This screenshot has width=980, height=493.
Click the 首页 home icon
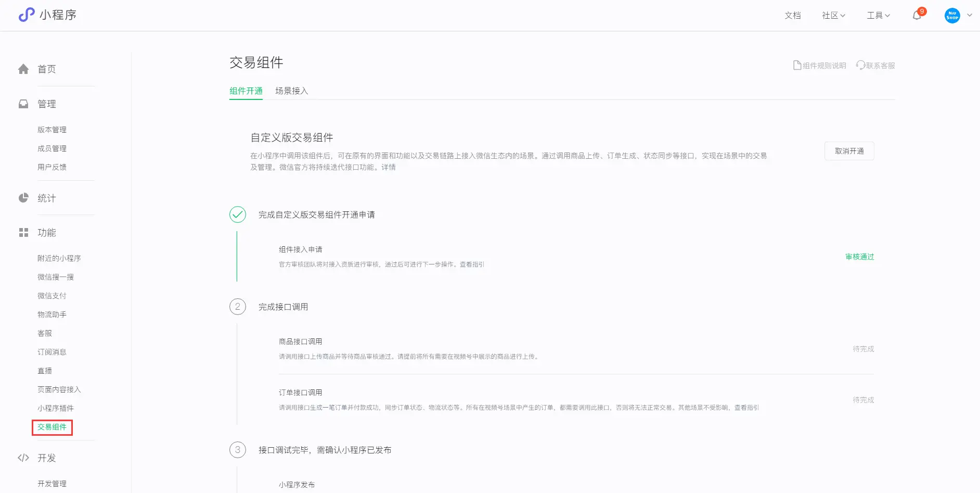(23, 69)
